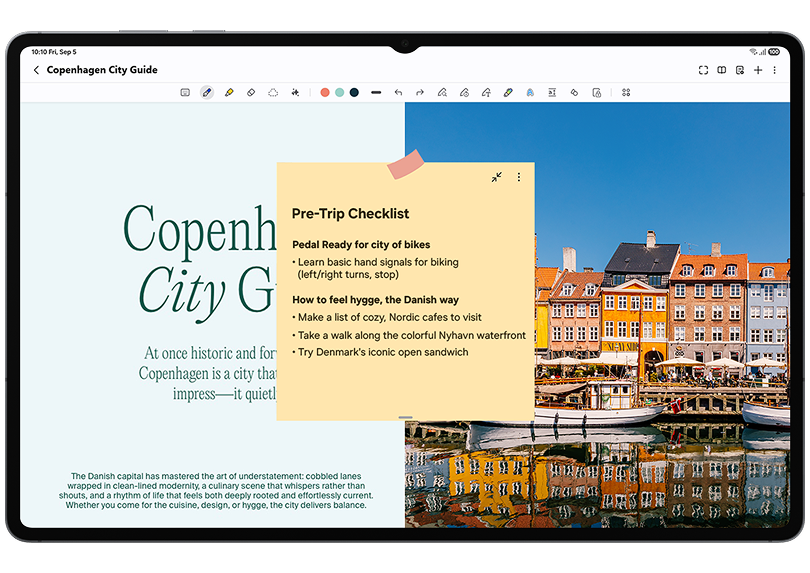
Task: Open the AI sparkle assist tool
Action: 295,92
